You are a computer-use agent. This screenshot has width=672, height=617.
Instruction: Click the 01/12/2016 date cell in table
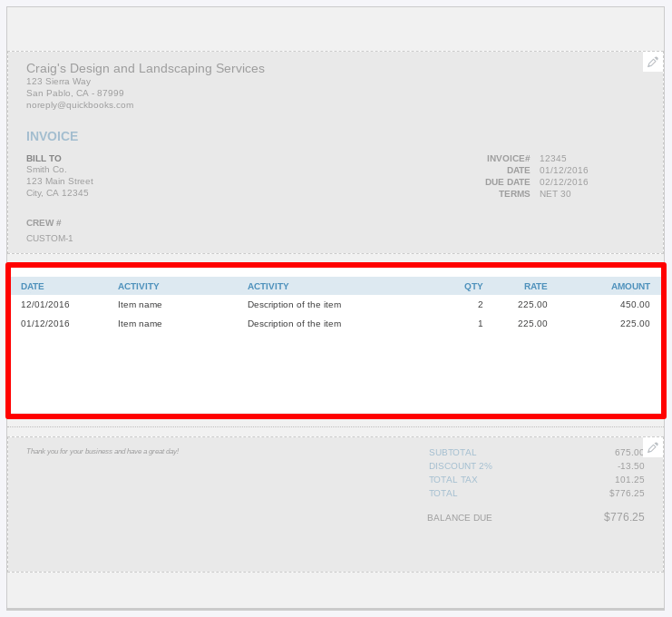tap(45, 324)
